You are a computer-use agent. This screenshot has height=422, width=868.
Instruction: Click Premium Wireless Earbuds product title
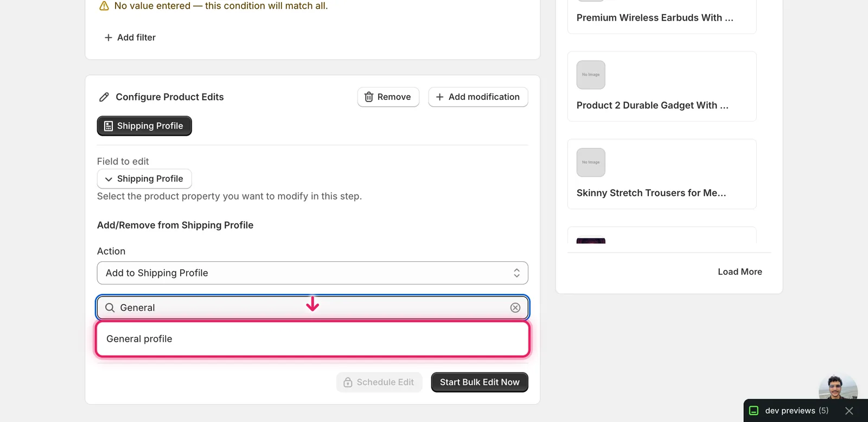(x=655, y=18)
